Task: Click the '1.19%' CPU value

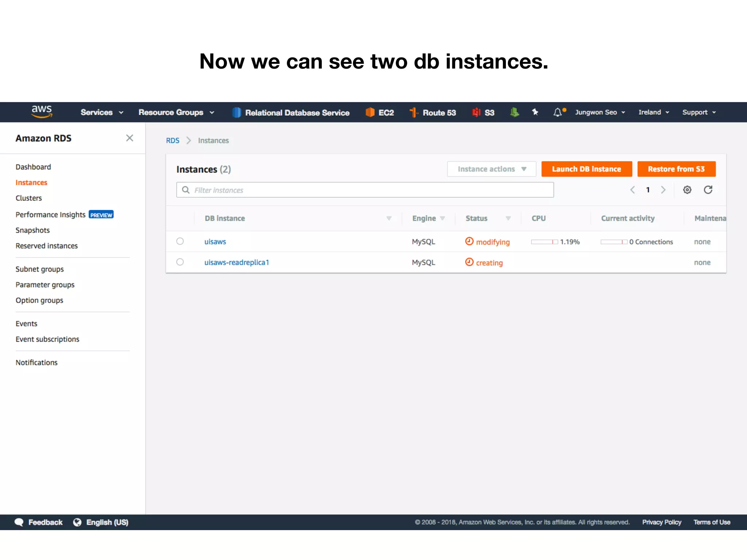Action: (570, 242)
